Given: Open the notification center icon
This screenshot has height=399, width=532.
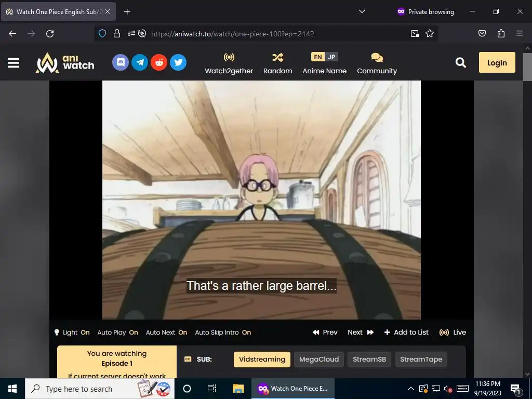Looking at the screenshot, I should tap(515, 389).
